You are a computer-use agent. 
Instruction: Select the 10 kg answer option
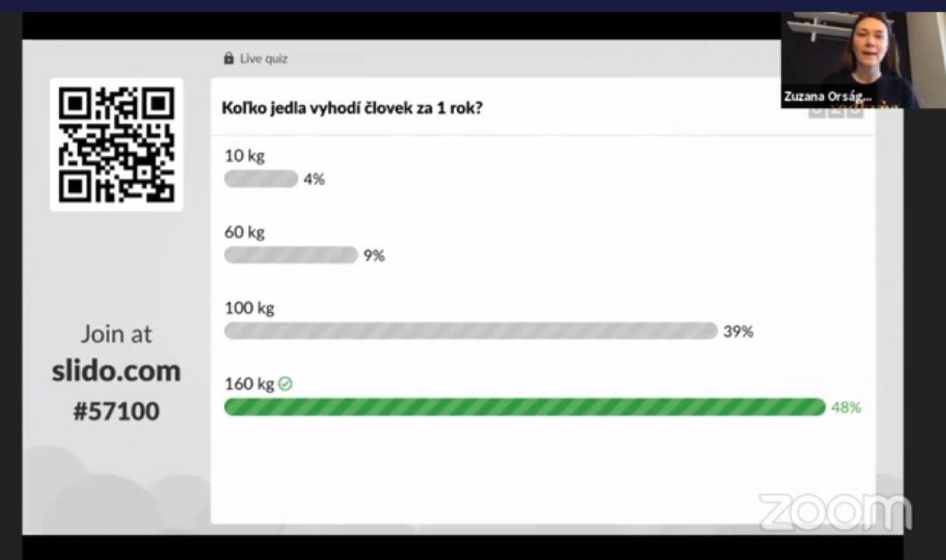coord(244,156)
